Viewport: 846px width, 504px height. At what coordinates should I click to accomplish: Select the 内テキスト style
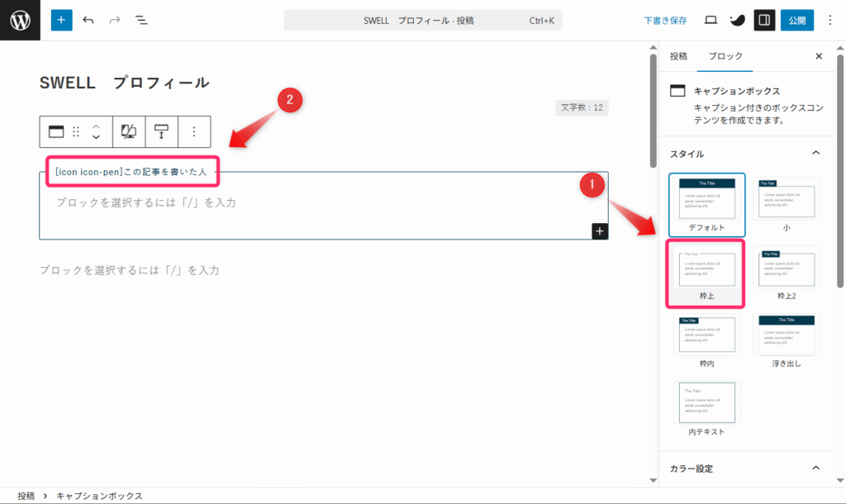click(707, 409)
